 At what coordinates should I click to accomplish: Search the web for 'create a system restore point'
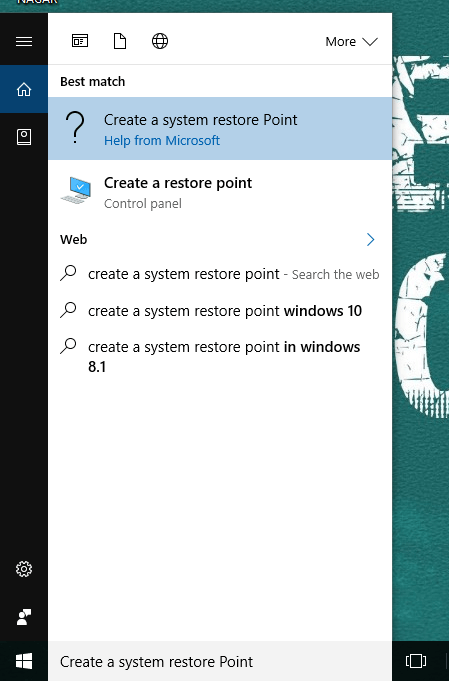tap(220, 274)
